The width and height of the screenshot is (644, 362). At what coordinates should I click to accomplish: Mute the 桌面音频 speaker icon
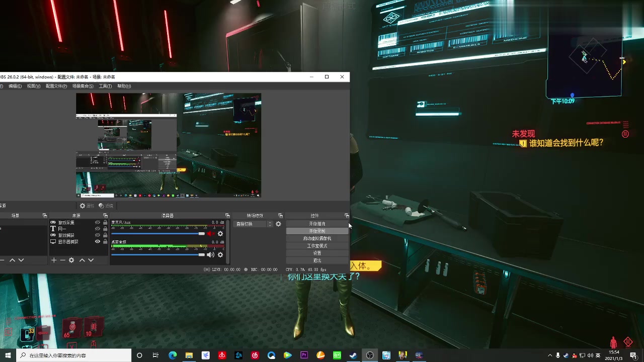pyautogui.click(x=210, y=255)
